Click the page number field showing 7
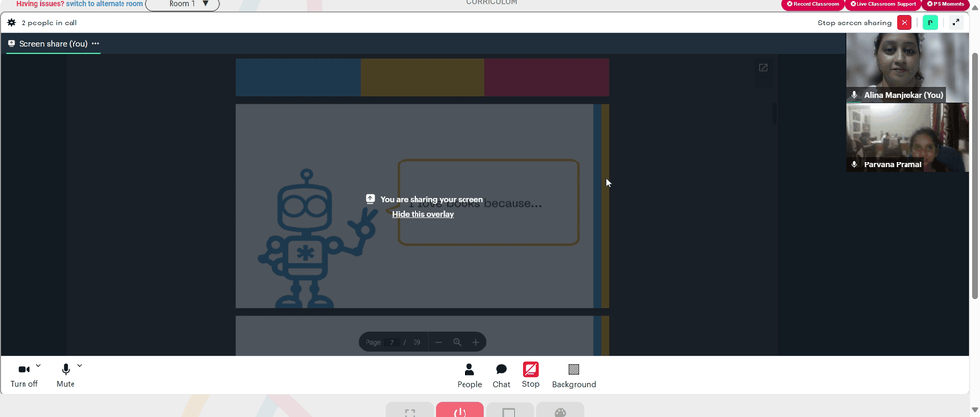This screenshot has width=980, height=417. click(392, 342)
